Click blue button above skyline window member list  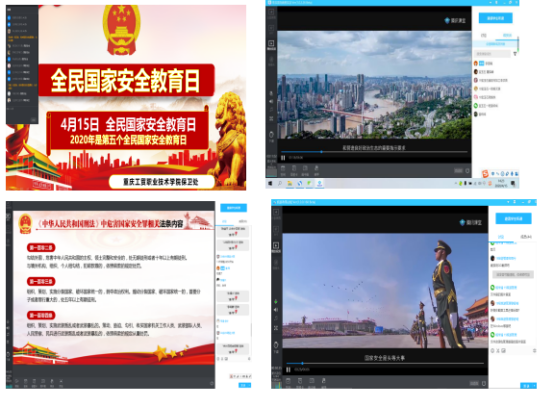[495, 18]
